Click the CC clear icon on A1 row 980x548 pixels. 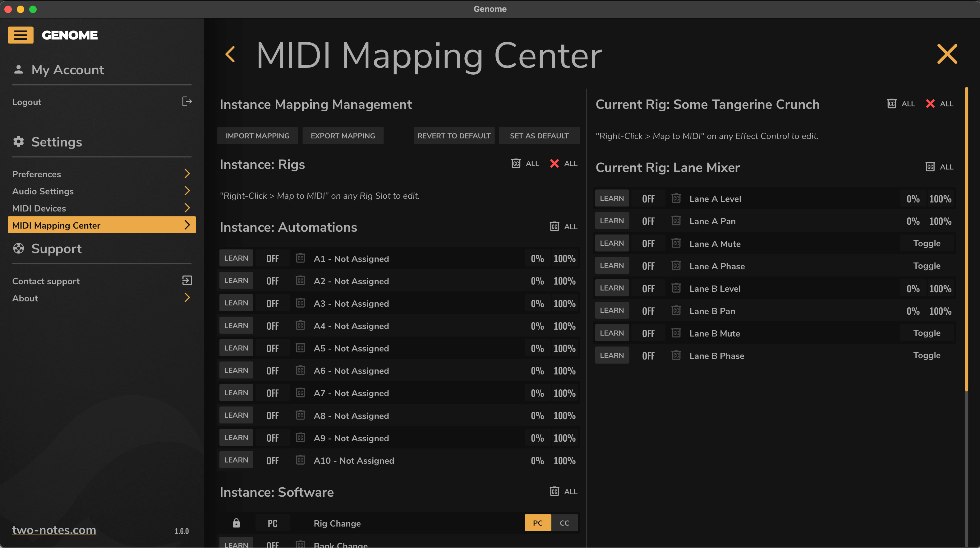[300, 258]
